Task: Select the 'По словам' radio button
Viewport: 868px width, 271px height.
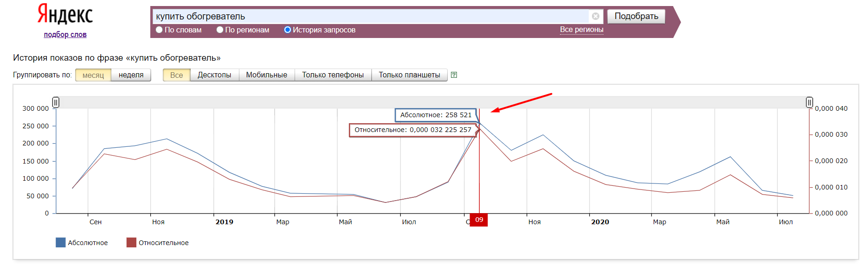Action: pyautogui.click(x=159, y=30)
